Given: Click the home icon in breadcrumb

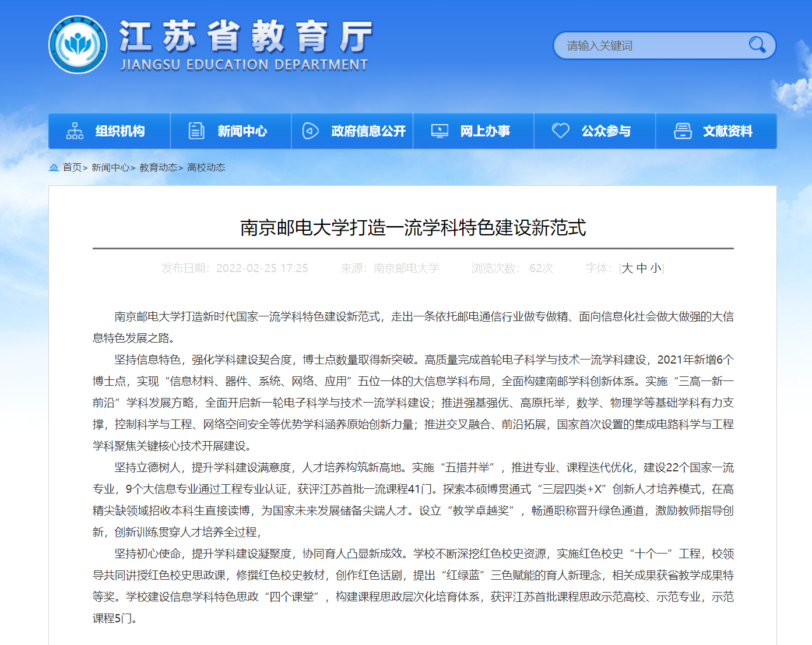Looking at the screenshot, I should point(54,168).
